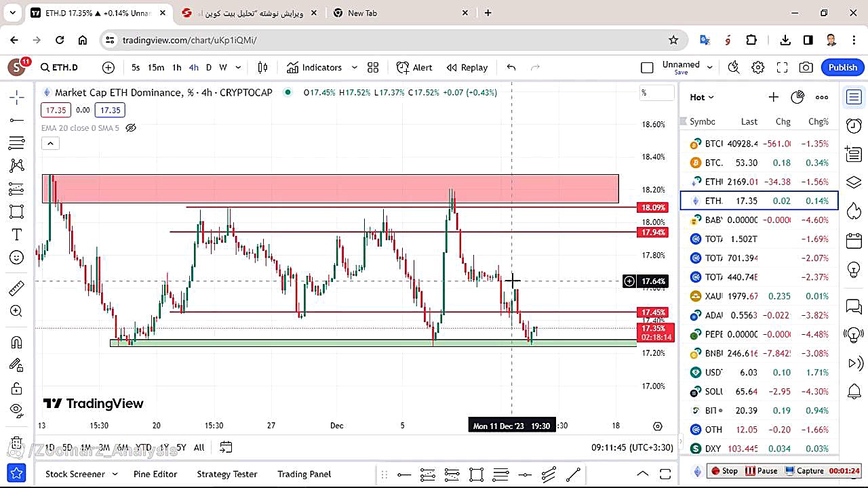Open the Pine Editor tab
Viewport: 868px width, 488px height.
(155, 474)
